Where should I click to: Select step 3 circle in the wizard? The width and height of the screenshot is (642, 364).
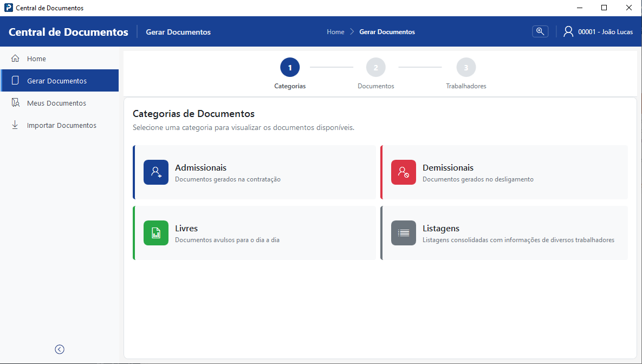click(466, 68)
